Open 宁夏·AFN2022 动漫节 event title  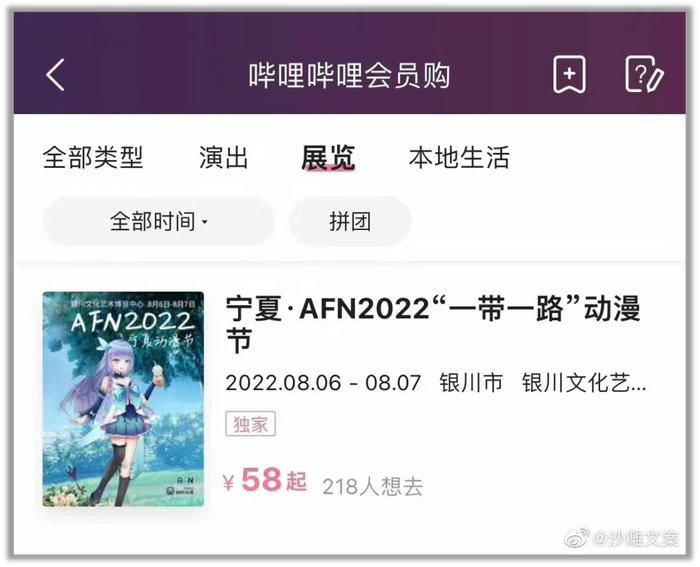click(433, 324)
